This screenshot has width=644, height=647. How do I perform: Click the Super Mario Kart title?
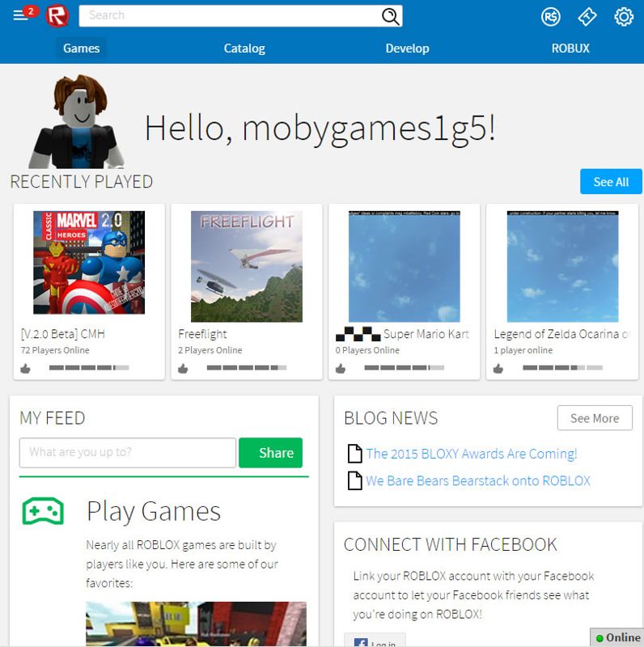click(426, 334)
